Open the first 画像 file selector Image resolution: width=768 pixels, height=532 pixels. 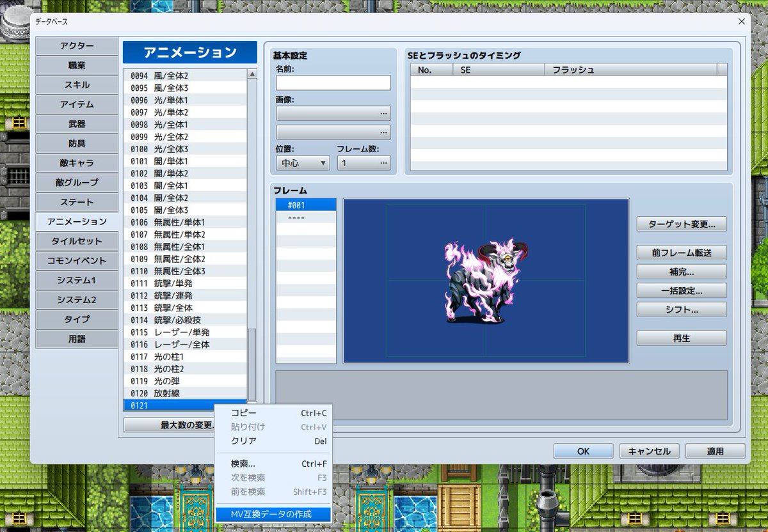pyautogui.click(x=333, y=113)
